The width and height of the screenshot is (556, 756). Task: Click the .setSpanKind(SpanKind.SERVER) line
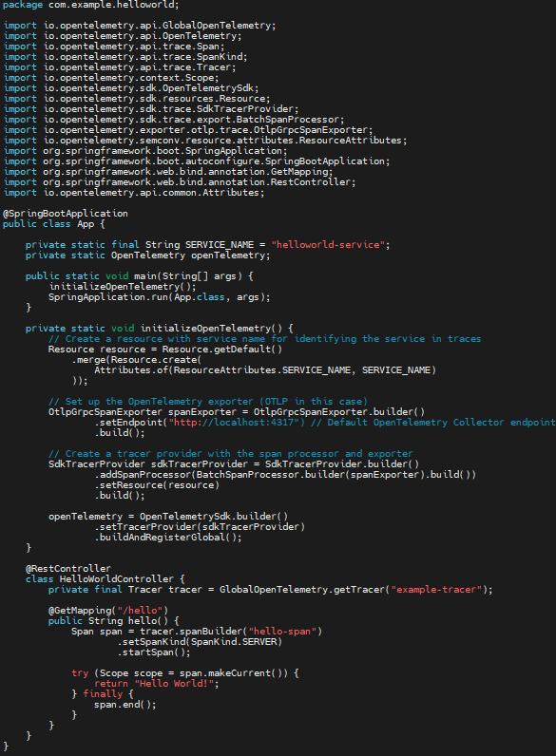point(200,642)
